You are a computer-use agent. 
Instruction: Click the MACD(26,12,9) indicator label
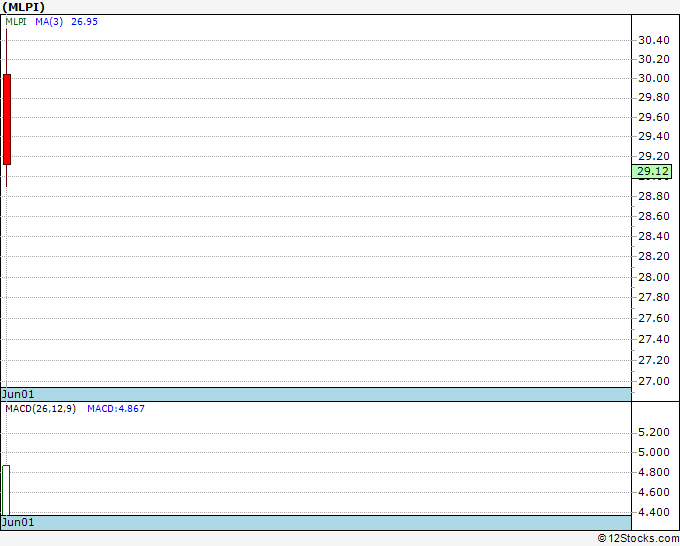40,409
